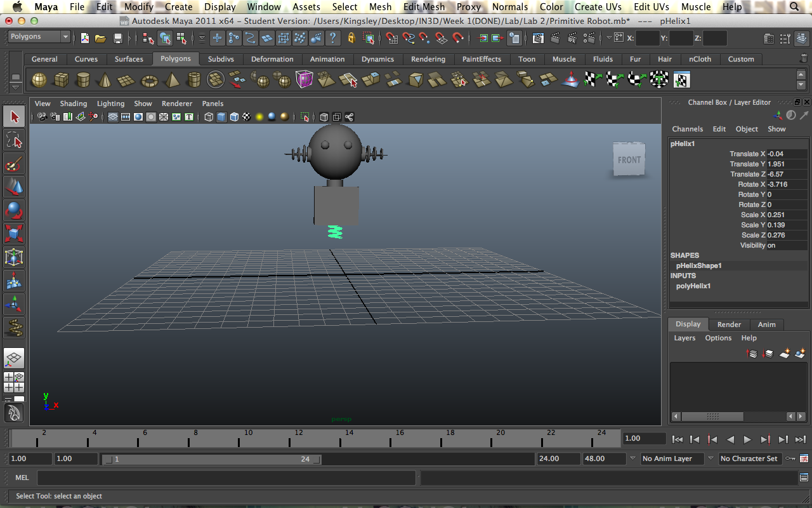Image resolution: width=812 pixels, height=508 pixels.
Task: Switch to the Render layer tab
Action: (729, 324)
